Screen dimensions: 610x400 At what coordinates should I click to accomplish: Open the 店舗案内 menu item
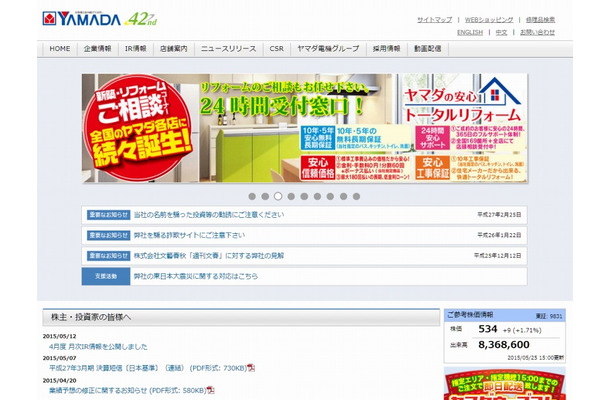pyautogui.click(x=174, y=49)
